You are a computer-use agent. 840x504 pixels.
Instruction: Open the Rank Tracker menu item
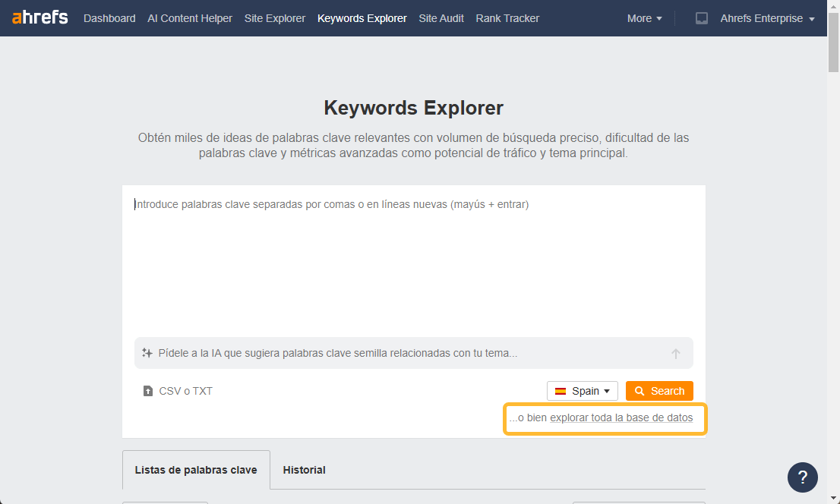(x=507, y=18)
